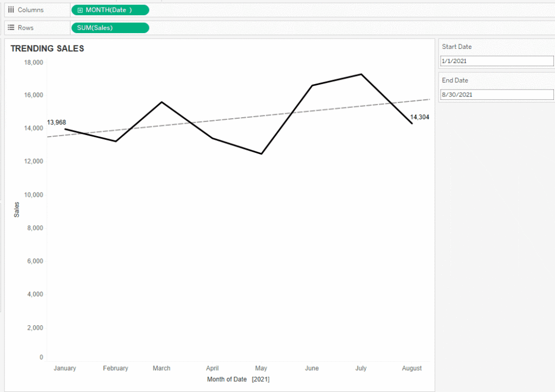
Task: Click the 14,304 August data label
Action: coord(420,117)
